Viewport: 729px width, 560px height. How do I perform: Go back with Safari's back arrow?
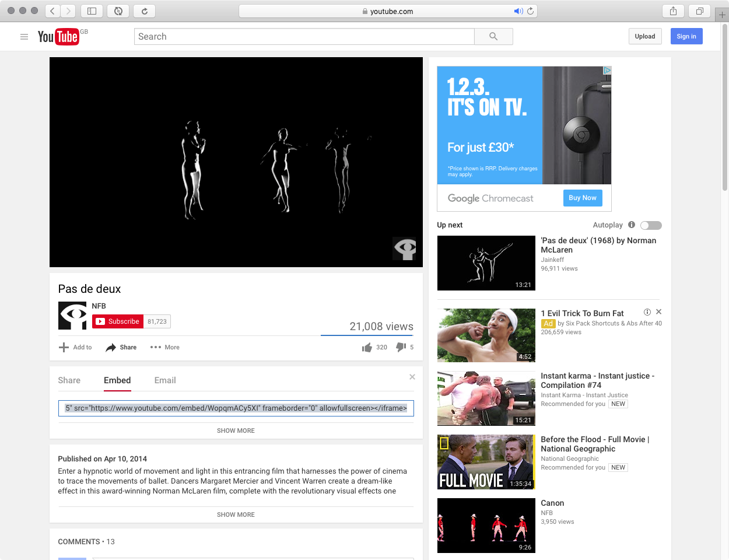(x=53, y=11)
